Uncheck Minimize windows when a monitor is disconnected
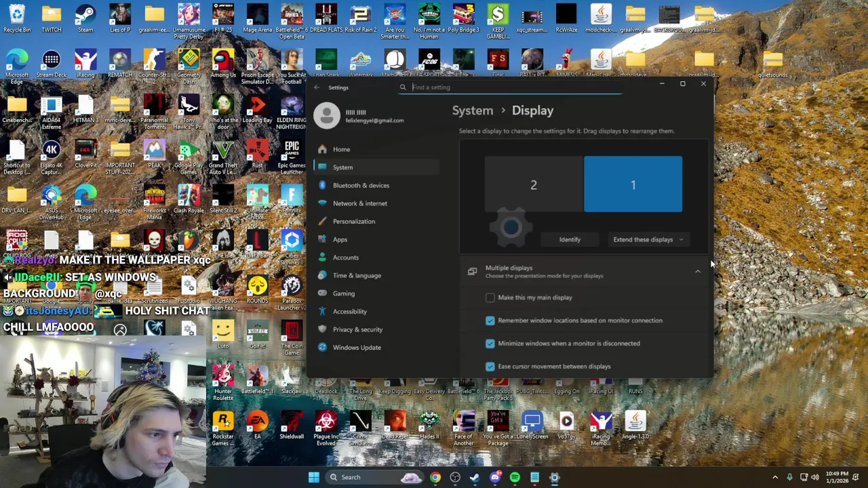Viewport: 868px width, 488px height. coord(490,344)
